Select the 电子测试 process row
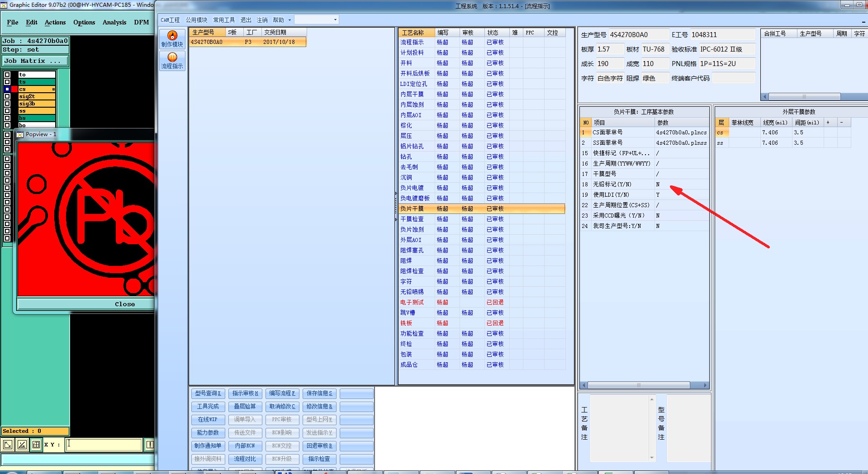The width and height of the screenshot is (868, 474). click(482, 303)
